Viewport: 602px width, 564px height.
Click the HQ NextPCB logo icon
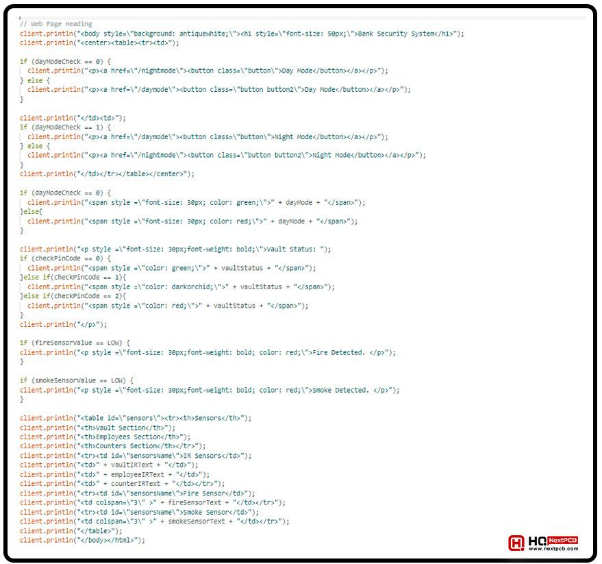[517, 543]
